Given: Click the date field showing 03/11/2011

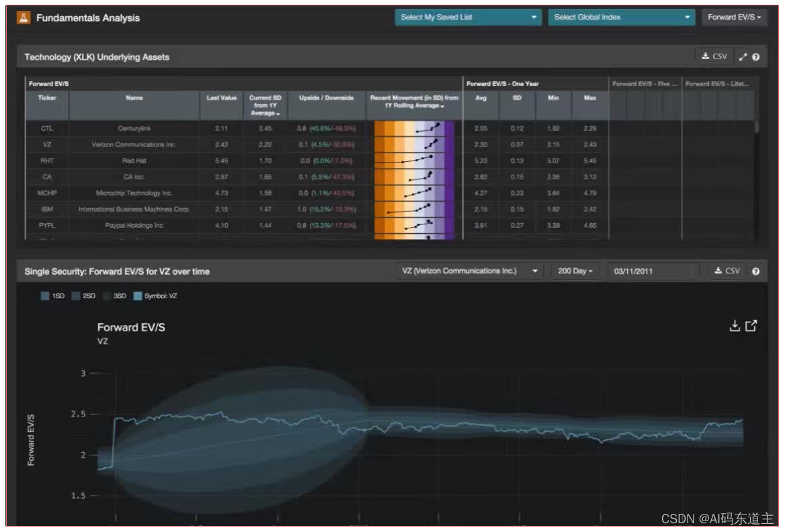Looking at the screenshot, I should [x=653, y=271].
